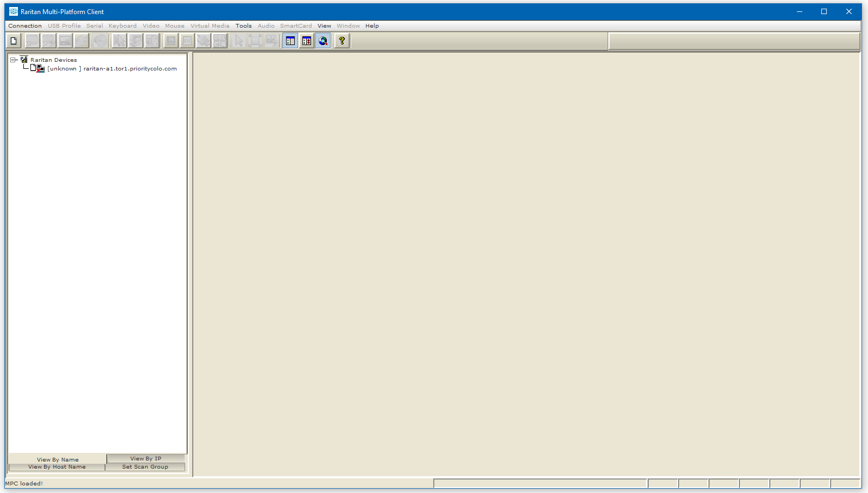
Task: Click the yellow question mark About icon
Action: 342,41
